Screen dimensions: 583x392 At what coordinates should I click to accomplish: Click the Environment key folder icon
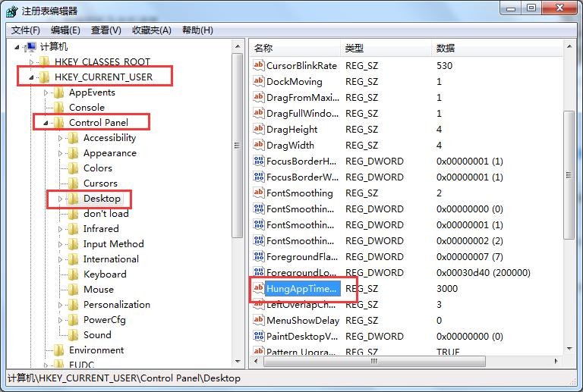[x=59, y=350]
